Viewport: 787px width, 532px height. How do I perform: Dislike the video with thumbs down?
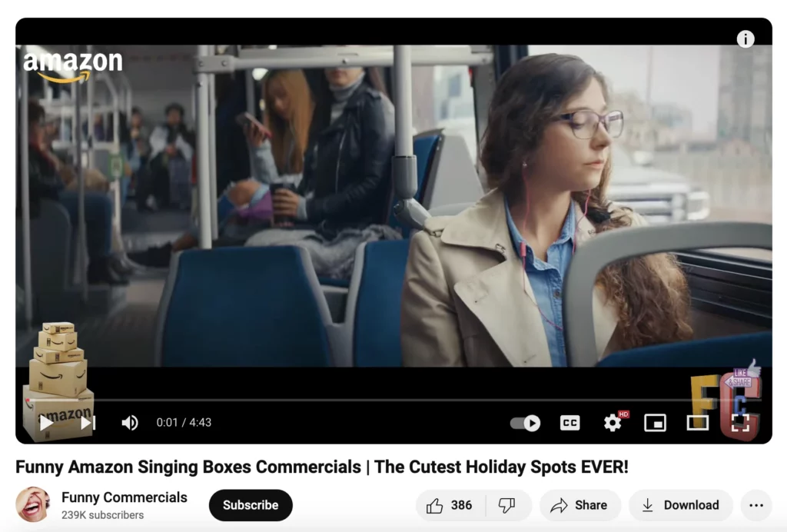pos(507,505)
